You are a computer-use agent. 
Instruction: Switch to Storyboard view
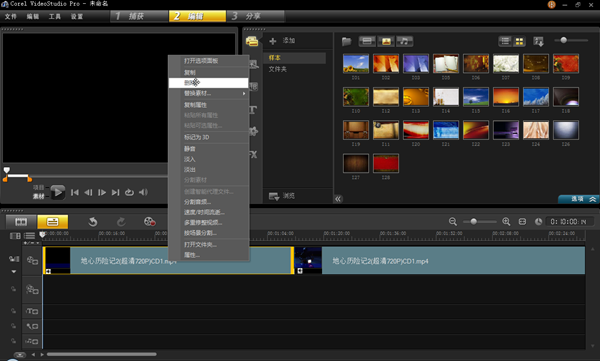click(x=21, y=222)
